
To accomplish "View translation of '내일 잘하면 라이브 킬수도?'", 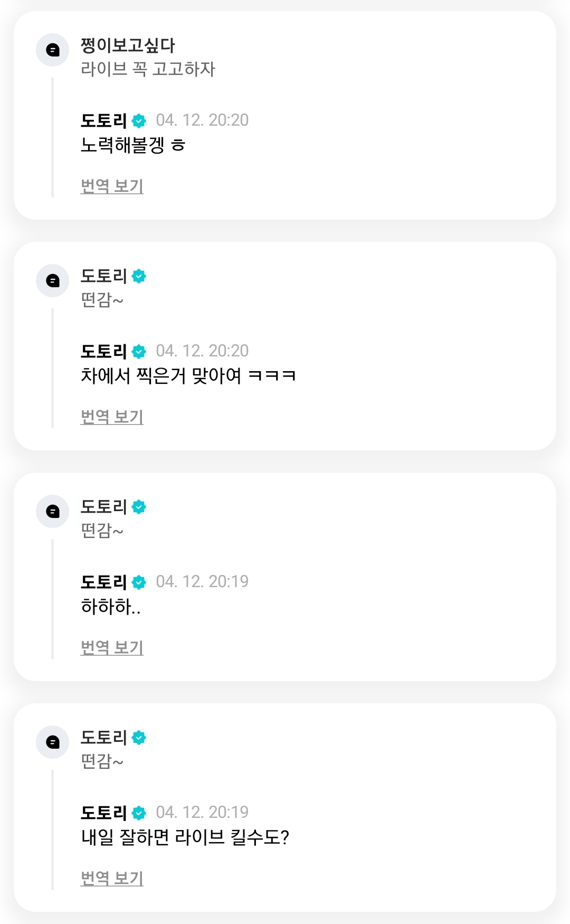I will pyautogui.click(x=112, y=878).
